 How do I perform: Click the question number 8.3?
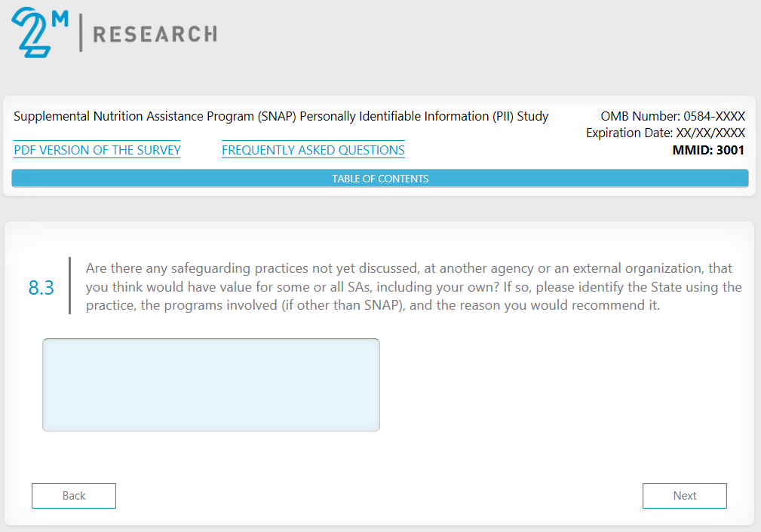[41, 287]
